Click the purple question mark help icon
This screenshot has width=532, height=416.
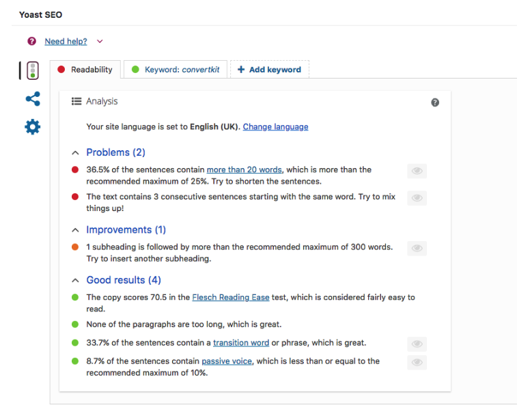[31, 41]
